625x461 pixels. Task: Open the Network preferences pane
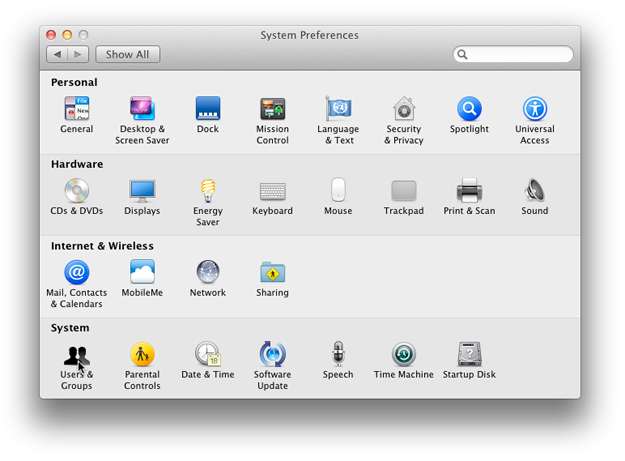pos(207,273)
